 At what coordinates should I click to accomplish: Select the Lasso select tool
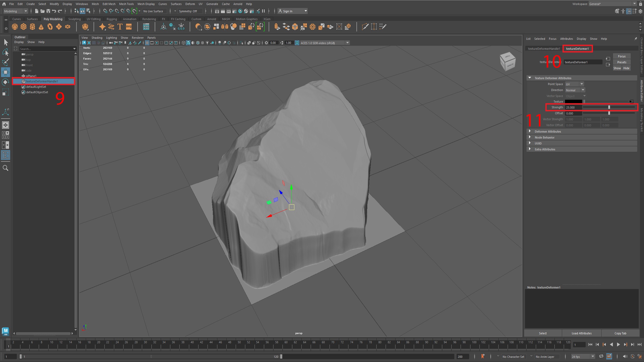6,52
